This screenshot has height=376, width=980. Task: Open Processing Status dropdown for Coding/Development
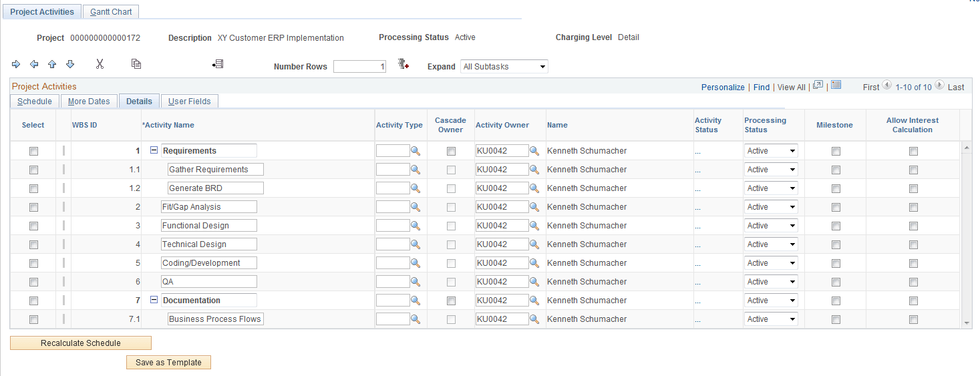click(x=771, y=263)
